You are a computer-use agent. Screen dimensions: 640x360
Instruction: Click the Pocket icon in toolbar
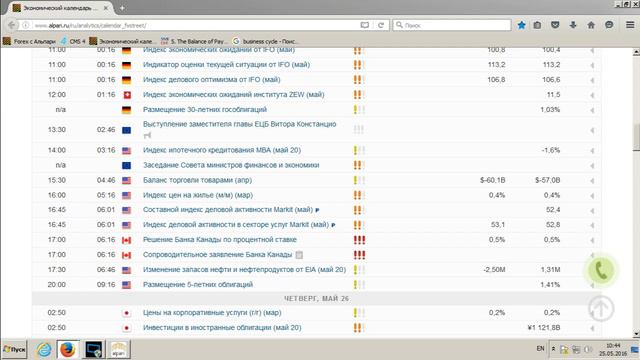click(555, 25)
